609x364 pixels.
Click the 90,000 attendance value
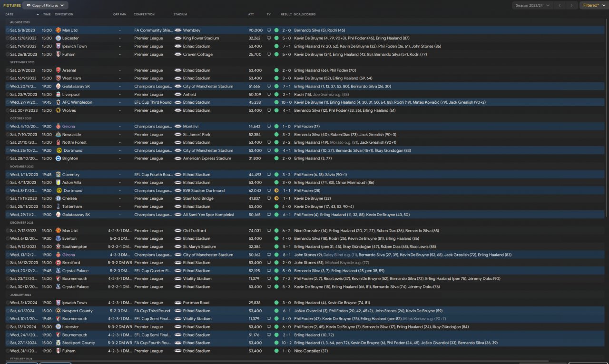pyautogui.click(x=255, y=30)
